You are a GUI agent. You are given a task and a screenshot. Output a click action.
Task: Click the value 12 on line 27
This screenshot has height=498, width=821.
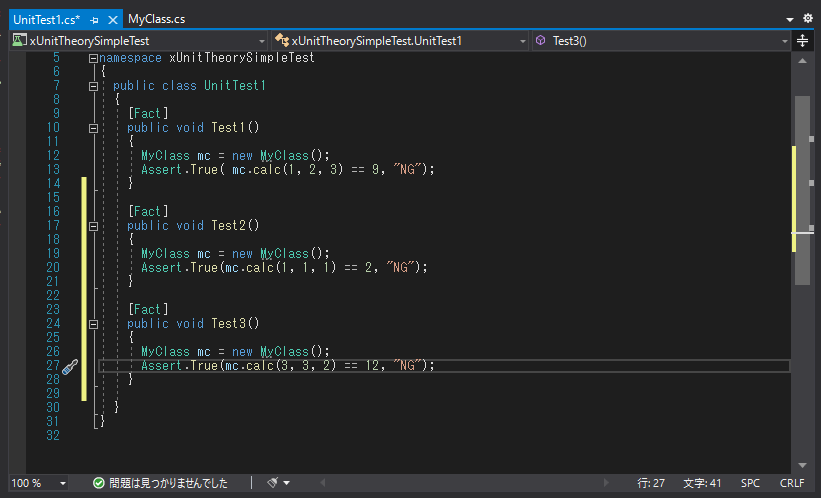372,366
